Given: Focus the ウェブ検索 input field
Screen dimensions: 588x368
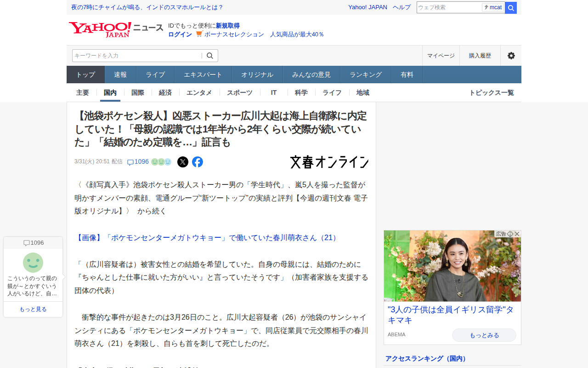Looking at the screenshot, I should coord(449,7).
